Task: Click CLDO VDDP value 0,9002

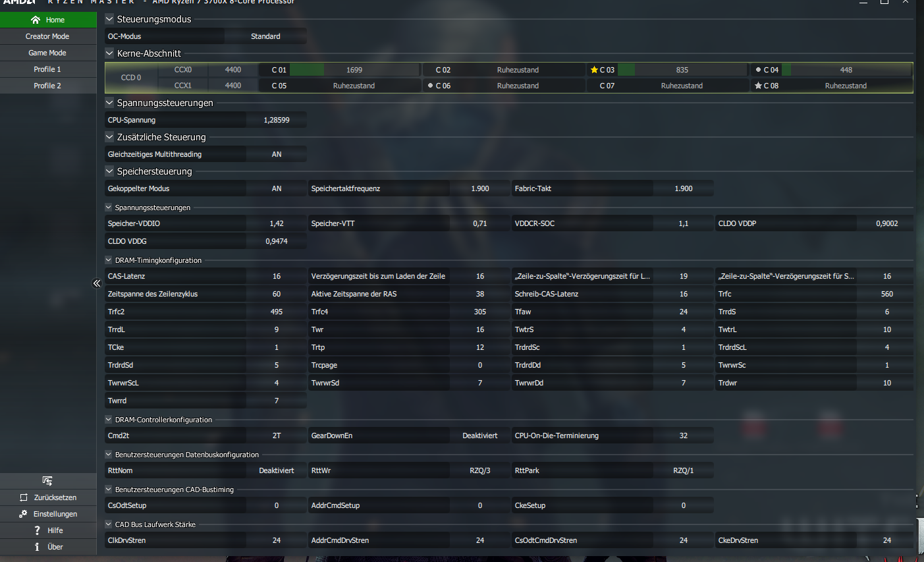Action: pyautogui.click(x=887, y=223)
